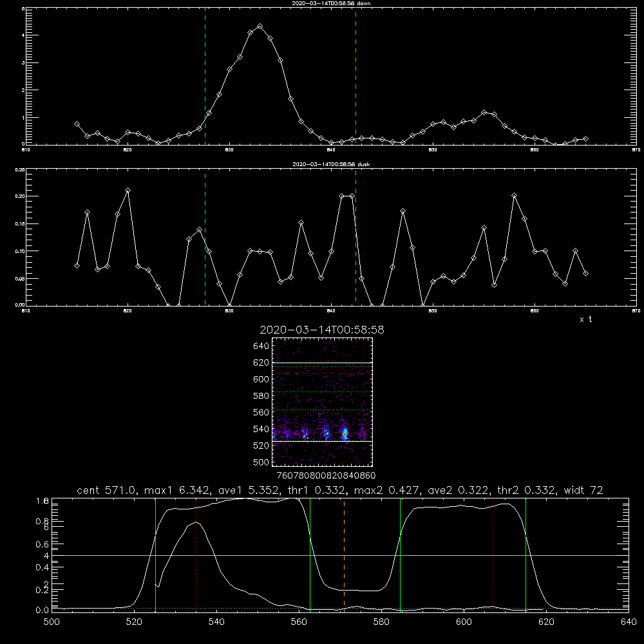Click the "580" y-axis label beside spectrogram

(261, 396)
